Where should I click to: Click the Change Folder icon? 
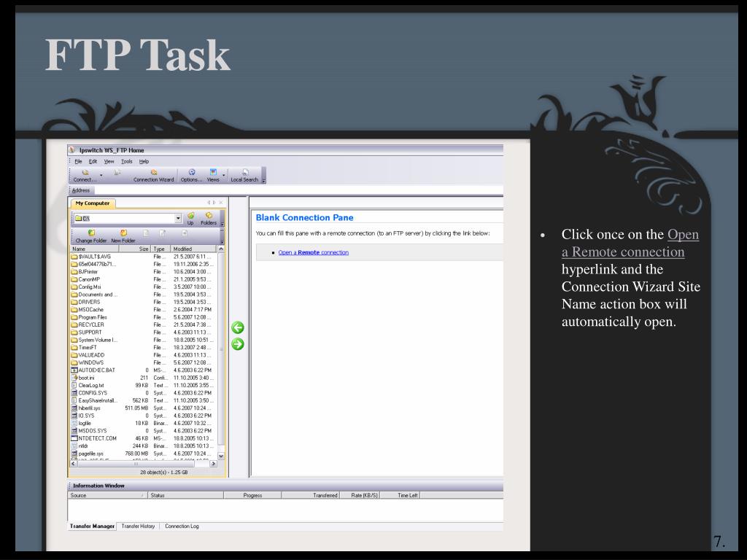click(91, 233)
